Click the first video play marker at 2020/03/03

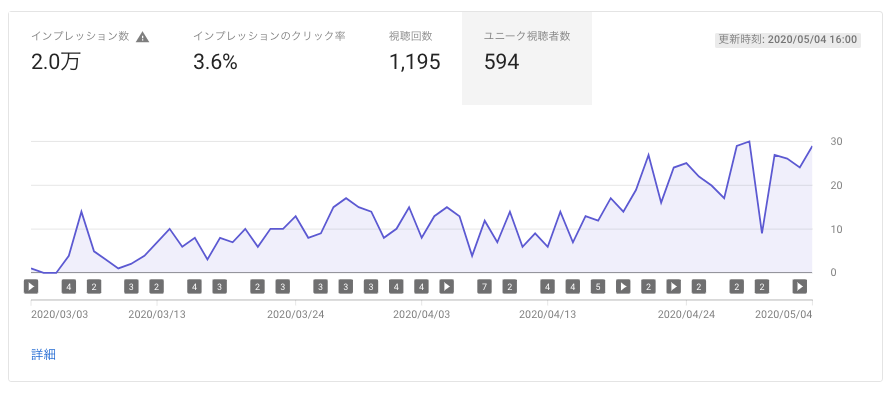[x=31, y=286]
